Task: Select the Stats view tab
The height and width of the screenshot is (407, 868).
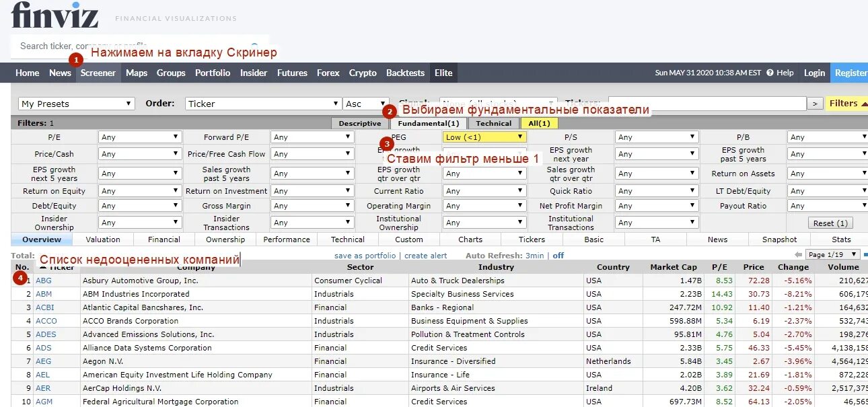Action: pos(841,239)
